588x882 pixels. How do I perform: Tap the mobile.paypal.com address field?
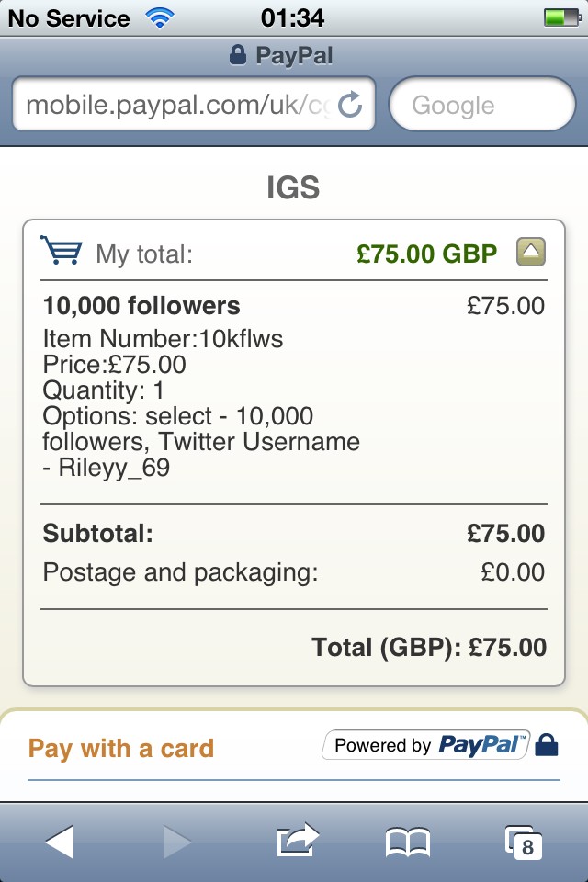coord(194,104)
